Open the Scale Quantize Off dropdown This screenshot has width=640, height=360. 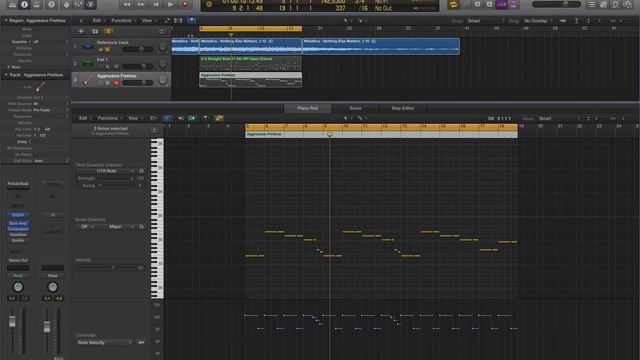click(x=86, y=227)
